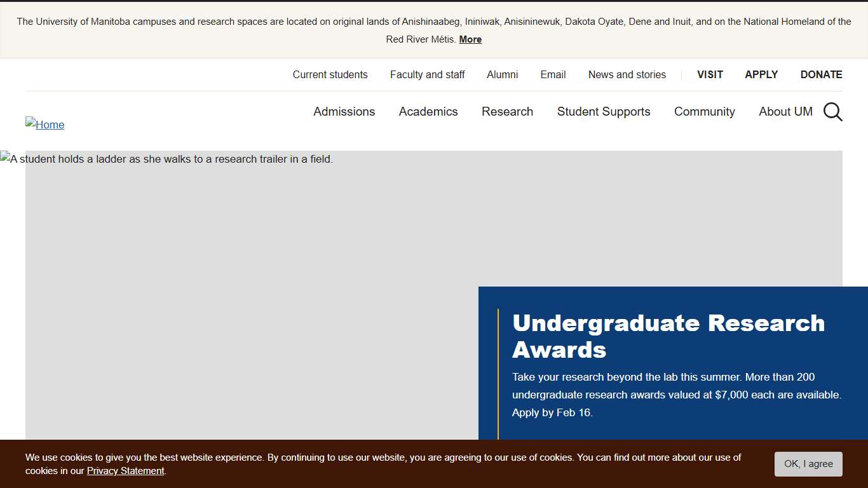868x488 pixels.
Task: Click the APPLY link
Action: pyautogui.click(x=761, y=74)
